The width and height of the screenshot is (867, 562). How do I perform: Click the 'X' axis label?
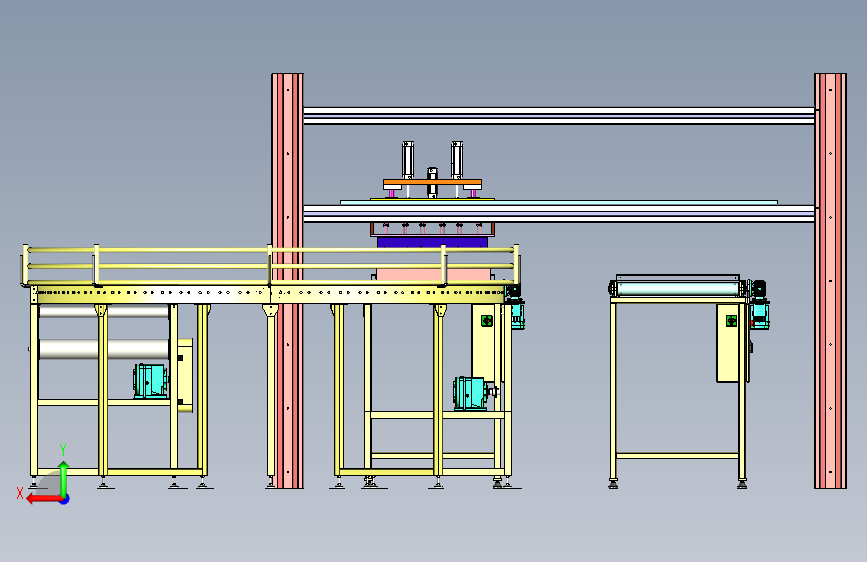20,493
